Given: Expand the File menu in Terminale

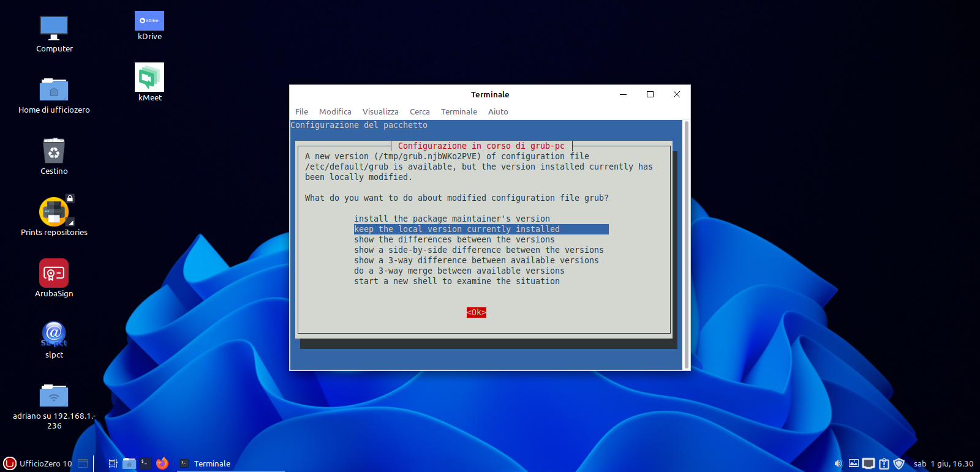Looking at the screenshot, I should coord(301,111).
